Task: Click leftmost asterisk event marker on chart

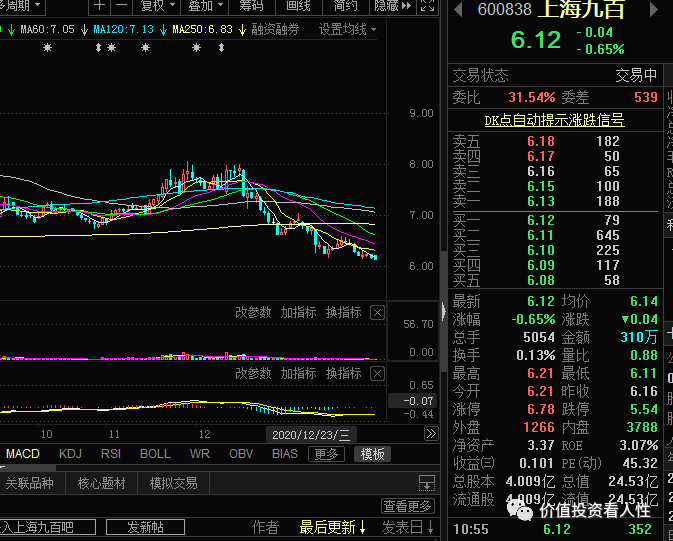Action: [48, 48]
